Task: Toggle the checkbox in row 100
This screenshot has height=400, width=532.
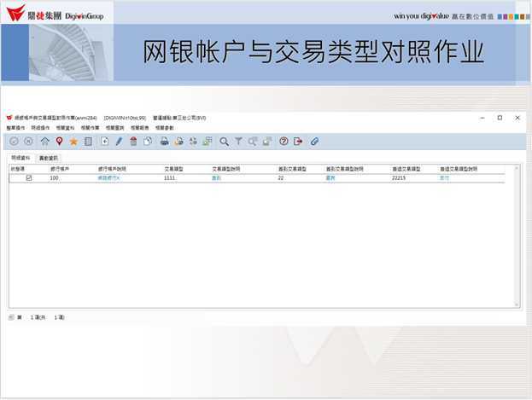Action: coord(29,177)
